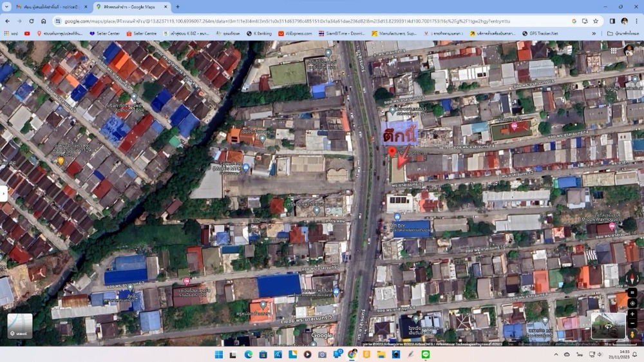Reset map orientation with the compass
The width and height of the screenshot is (644, 362).
coord(632,278)
